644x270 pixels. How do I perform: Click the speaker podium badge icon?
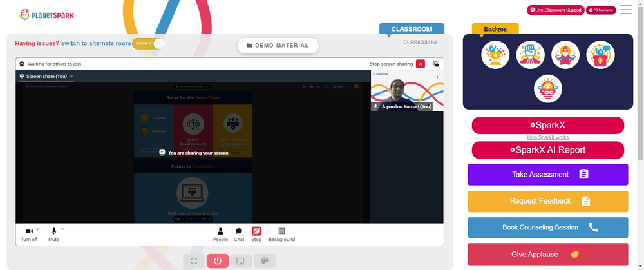pos(600,55)
